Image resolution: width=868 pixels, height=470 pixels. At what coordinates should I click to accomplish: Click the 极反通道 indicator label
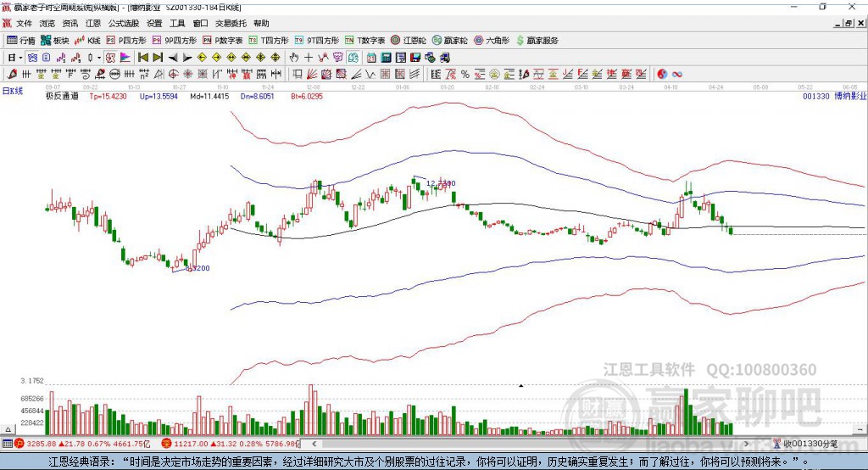62,96
